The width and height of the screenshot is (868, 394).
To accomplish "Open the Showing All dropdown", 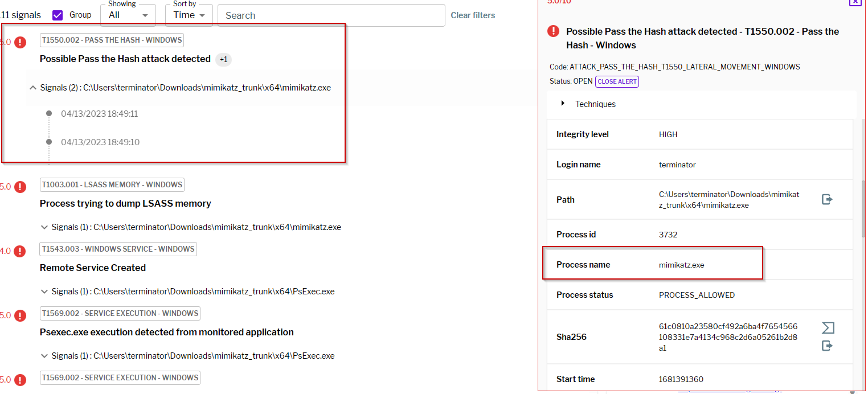I will tap(128, 15).
